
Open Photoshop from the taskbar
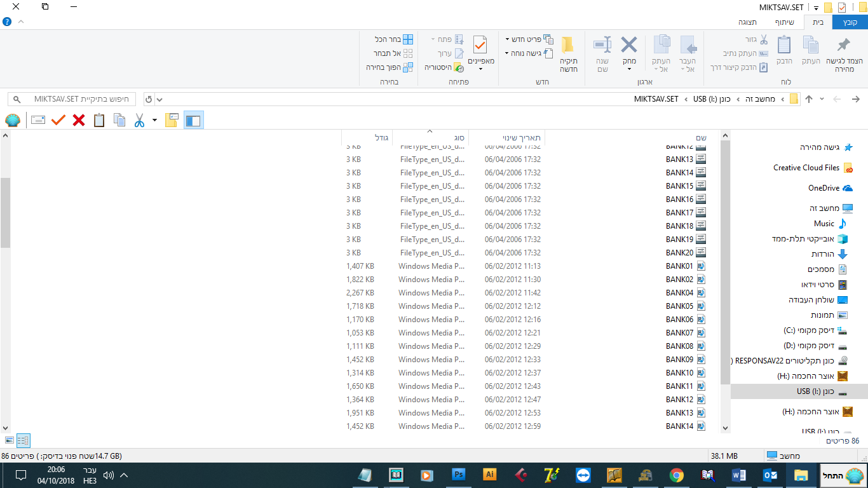458,475
